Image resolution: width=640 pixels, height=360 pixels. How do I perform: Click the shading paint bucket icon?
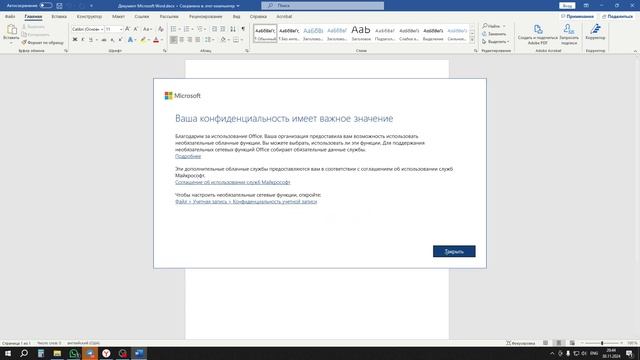[223, 40]
